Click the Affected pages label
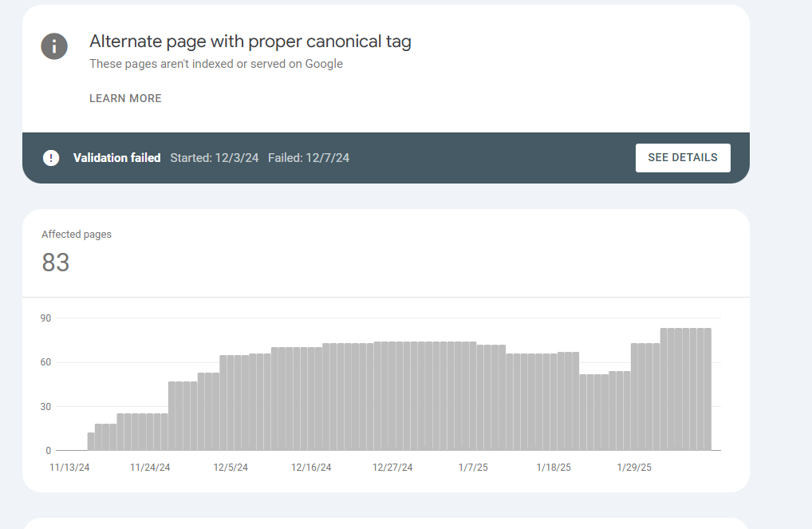This screenshot has width=812, height=529. [x=77, y=235]
